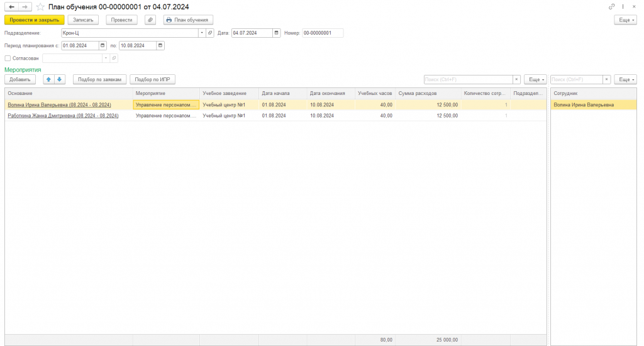Add document to favorites with star icon
Screen dimensions: 644x346
(x=40, y=7)
